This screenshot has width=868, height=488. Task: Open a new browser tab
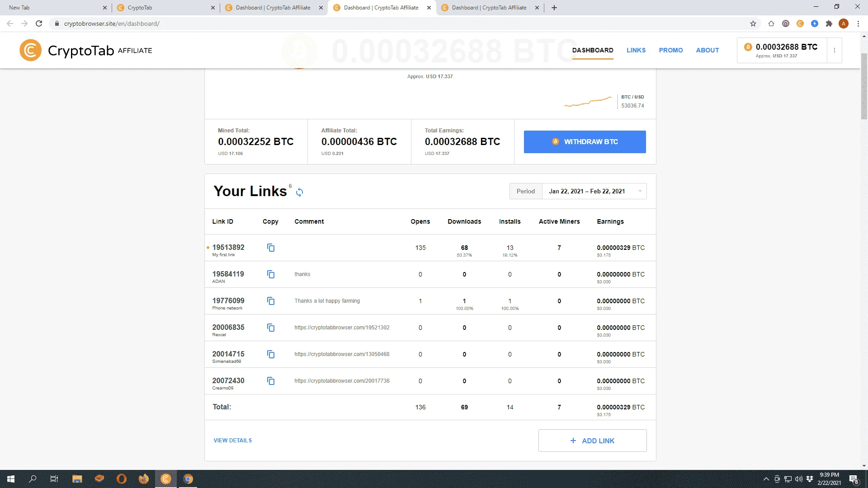tap(554, 8)
